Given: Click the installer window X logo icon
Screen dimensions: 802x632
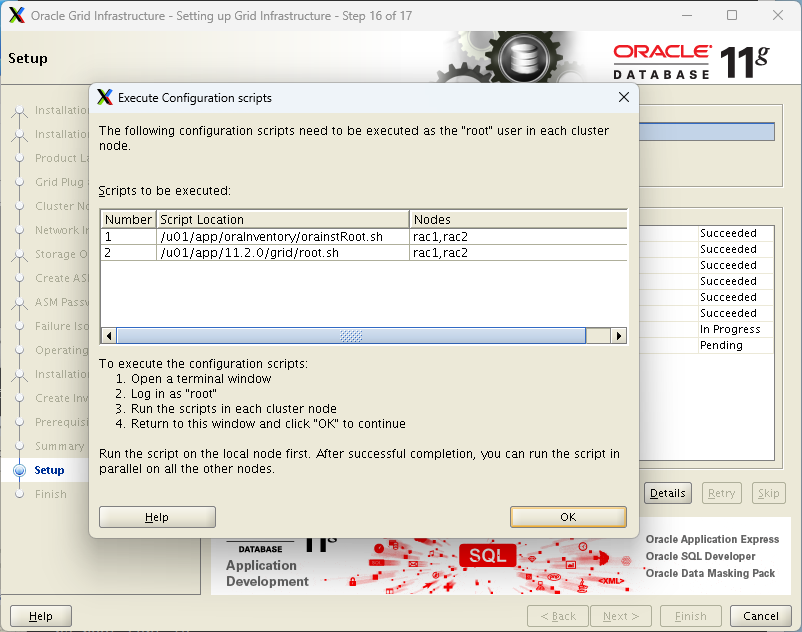Looking at the screenshot, I should coord(17,15).
